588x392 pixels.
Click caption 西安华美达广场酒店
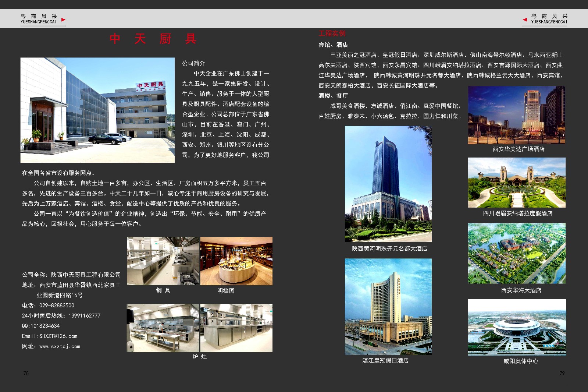coord(518,149)
